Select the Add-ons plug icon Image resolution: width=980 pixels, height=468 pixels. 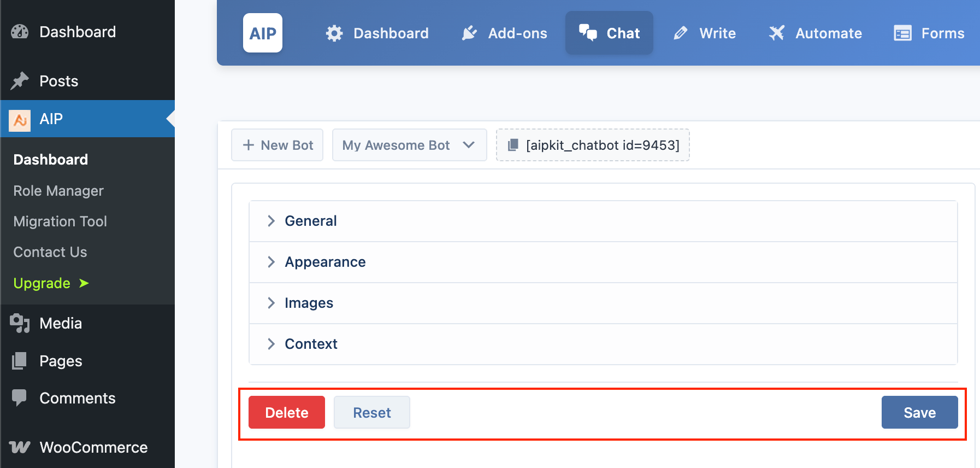click(469, 33)
